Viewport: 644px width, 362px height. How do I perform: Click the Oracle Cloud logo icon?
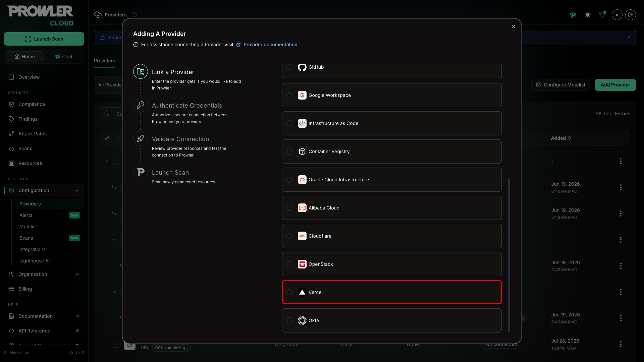pyautogui.click(x=302, y=180)
